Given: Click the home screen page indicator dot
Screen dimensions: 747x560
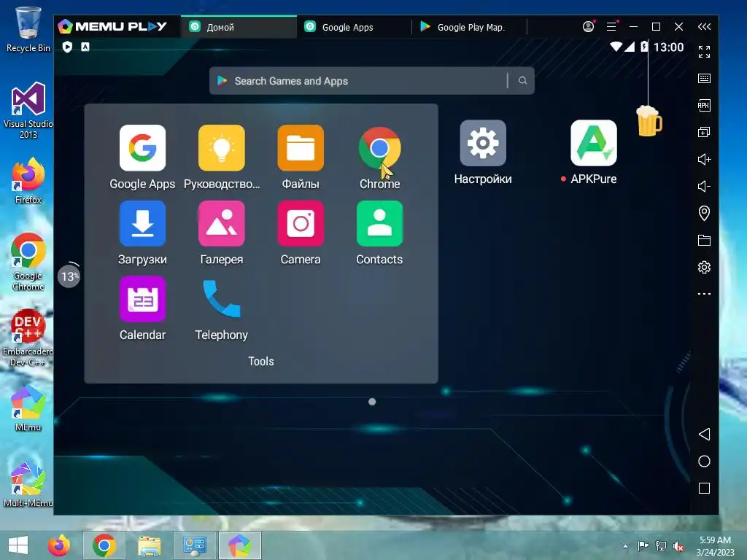Looking at the screenshot, I should click(x=372, y=402).
